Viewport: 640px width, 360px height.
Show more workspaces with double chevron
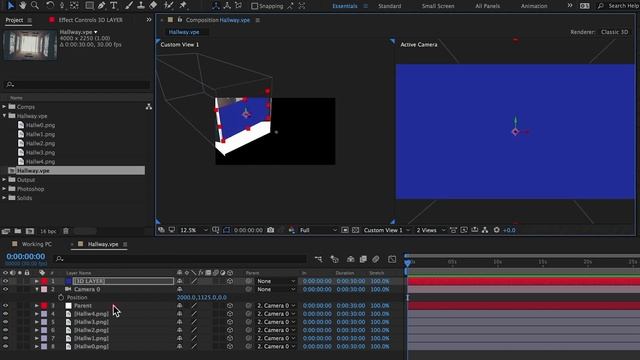point(570,6)
